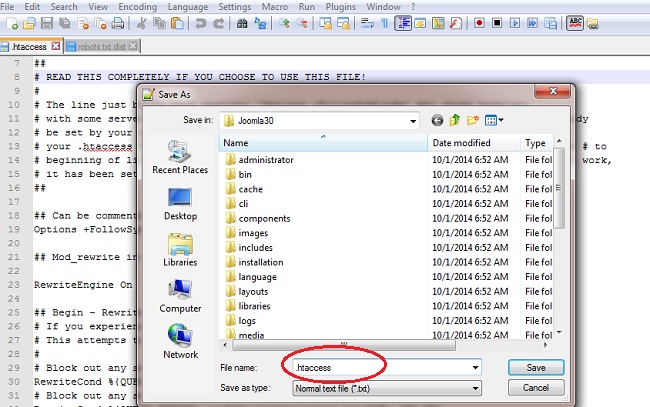The image size is (650, 407).
Task: Click the Open file toolbar icon
Action: coord(29,23)
